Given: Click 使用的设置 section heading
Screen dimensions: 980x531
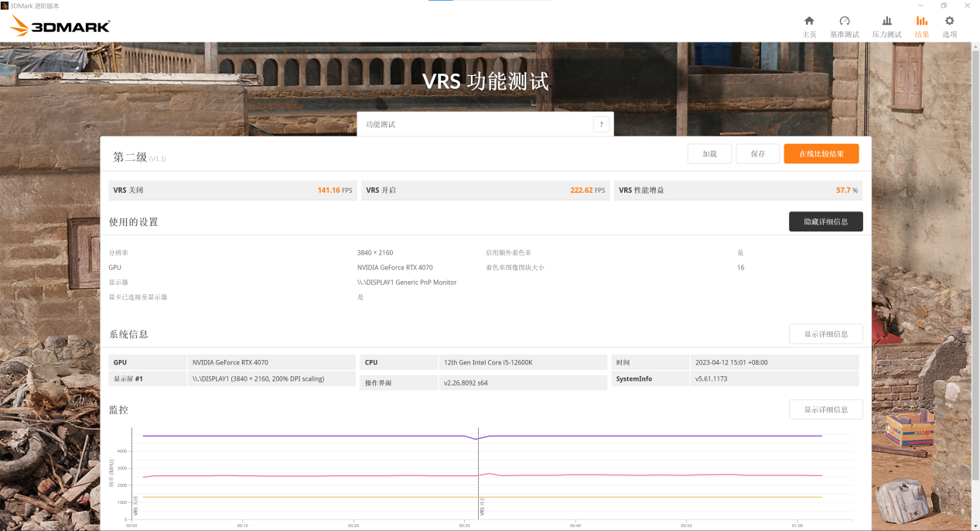Looking at the screenshot, I should coord(133,222).
